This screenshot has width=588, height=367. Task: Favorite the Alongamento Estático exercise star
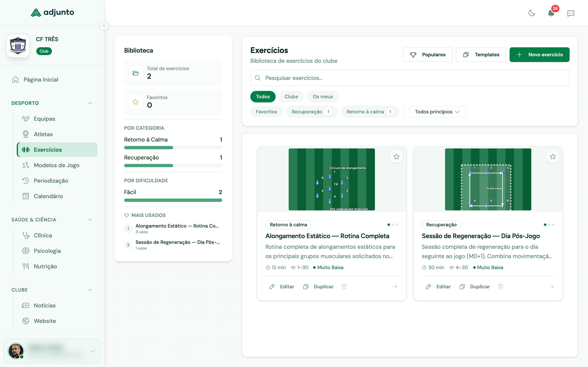396,157
